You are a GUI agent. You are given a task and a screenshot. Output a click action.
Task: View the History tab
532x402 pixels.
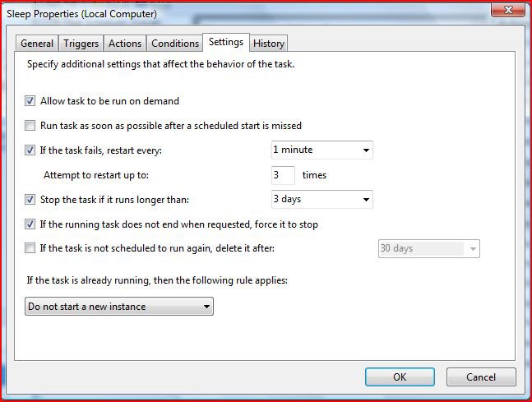(x=269, y=44)
